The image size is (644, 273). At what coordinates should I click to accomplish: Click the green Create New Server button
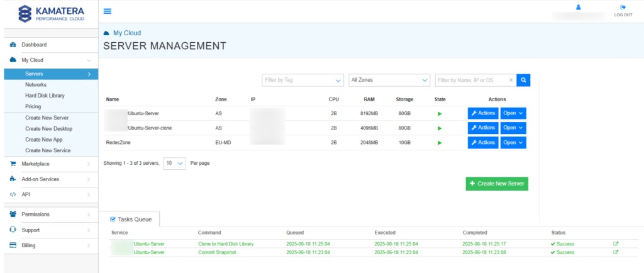click(x=497, y=184)
